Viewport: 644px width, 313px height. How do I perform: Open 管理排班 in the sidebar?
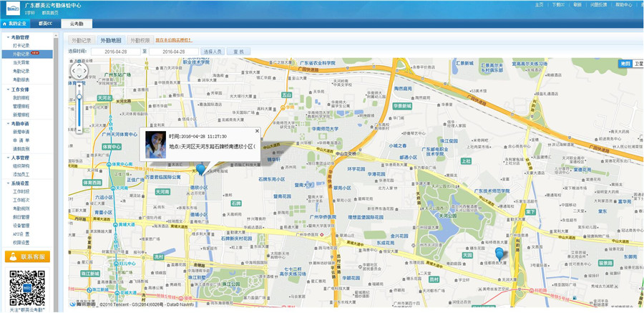click(x=21, y=107)
